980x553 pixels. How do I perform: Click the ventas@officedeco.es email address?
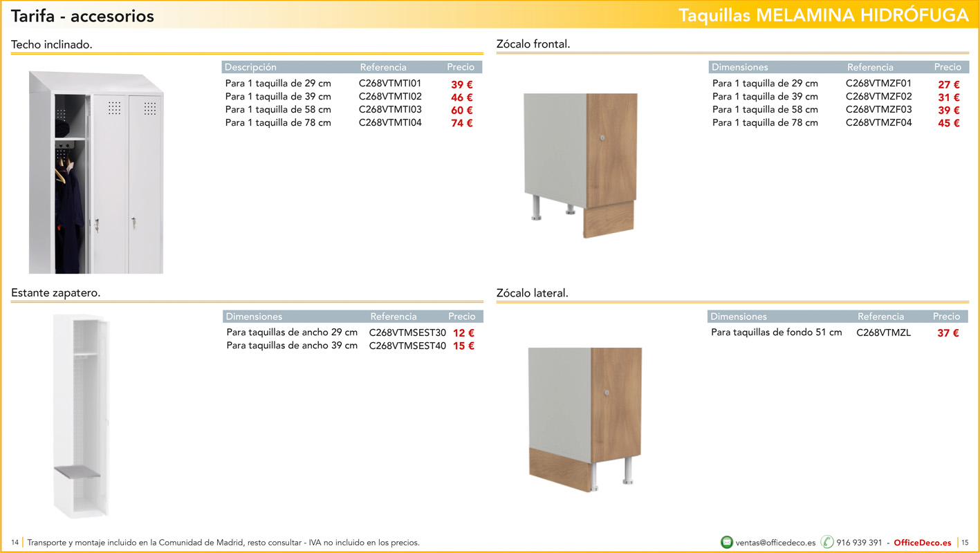click(x=775, y=543)
